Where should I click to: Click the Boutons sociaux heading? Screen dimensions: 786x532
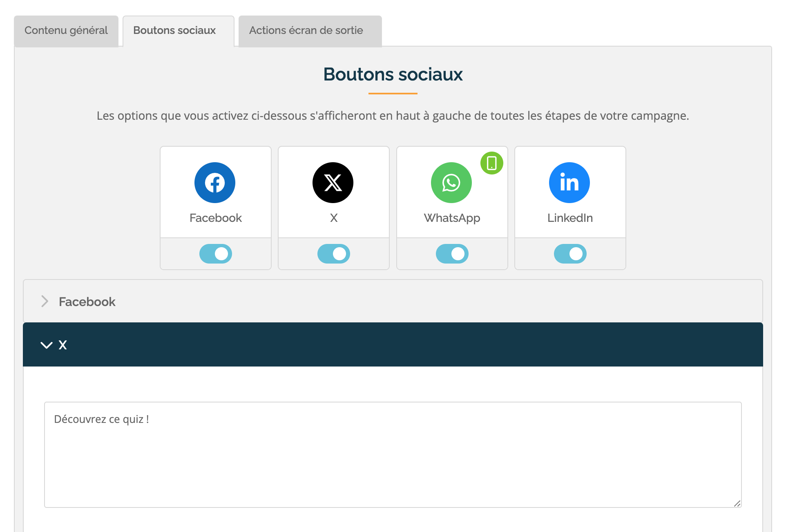coord(393,74)
